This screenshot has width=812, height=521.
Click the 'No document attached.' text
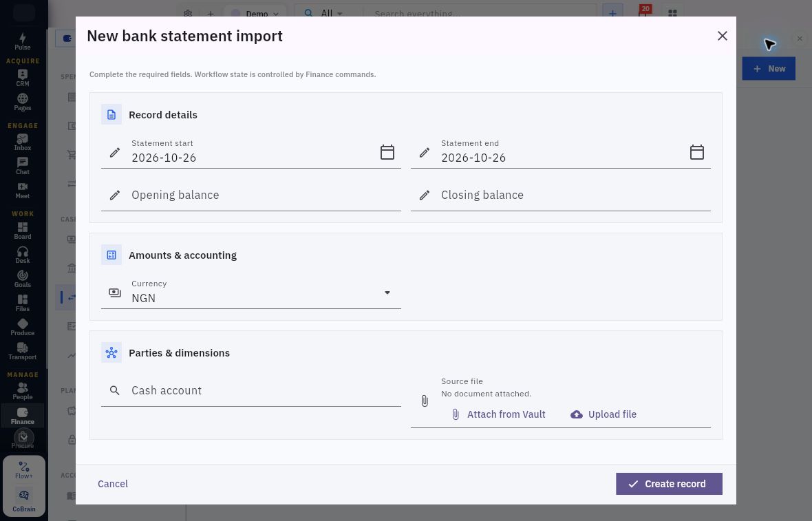[487, 394]
